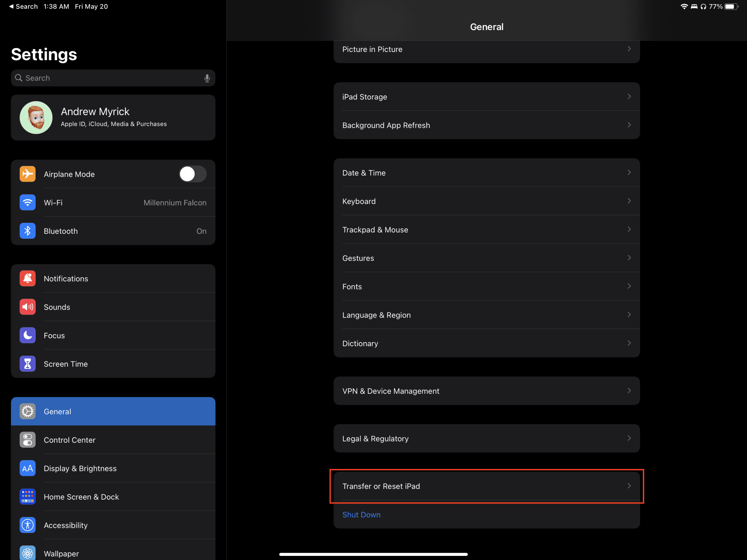
Task: Tap the microphone dictation icon in search
Action: 207,78
